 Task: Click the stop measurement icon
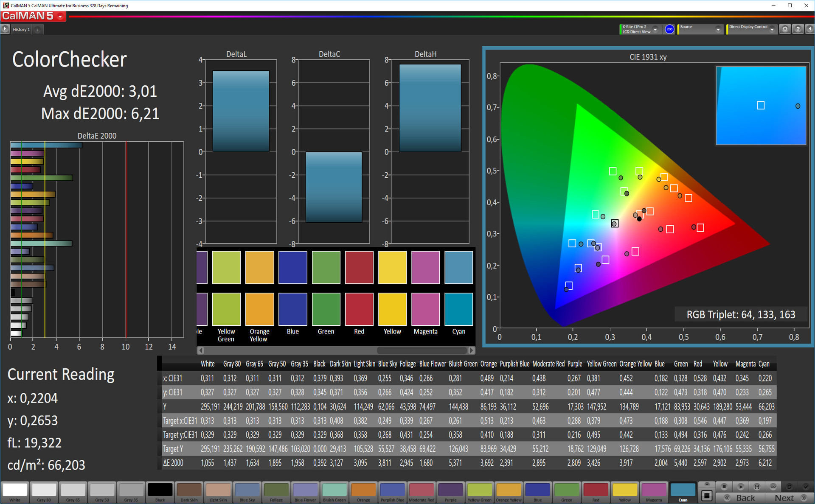tap(724, 486)
